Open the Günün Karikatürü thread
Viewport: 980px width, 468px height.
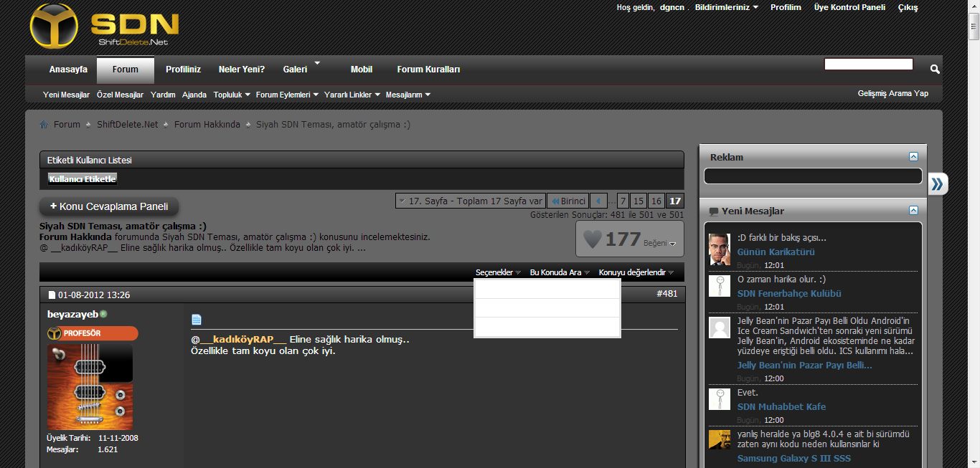[776, 252]
